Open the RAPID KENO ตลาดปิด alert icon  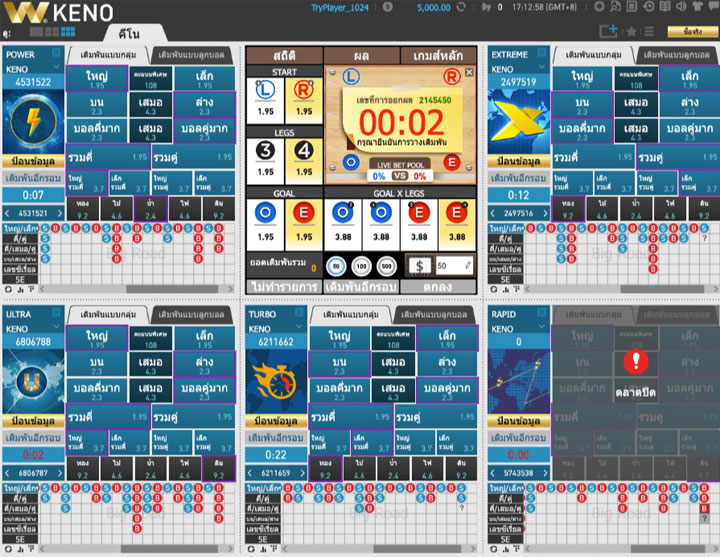point(636,361)
